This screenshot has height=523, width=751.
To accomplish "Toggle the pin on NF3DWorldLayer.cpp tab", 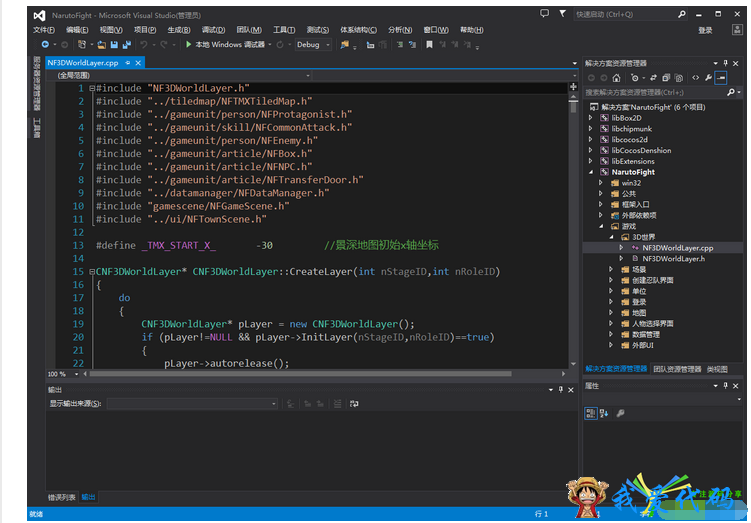I will (127, 63).
